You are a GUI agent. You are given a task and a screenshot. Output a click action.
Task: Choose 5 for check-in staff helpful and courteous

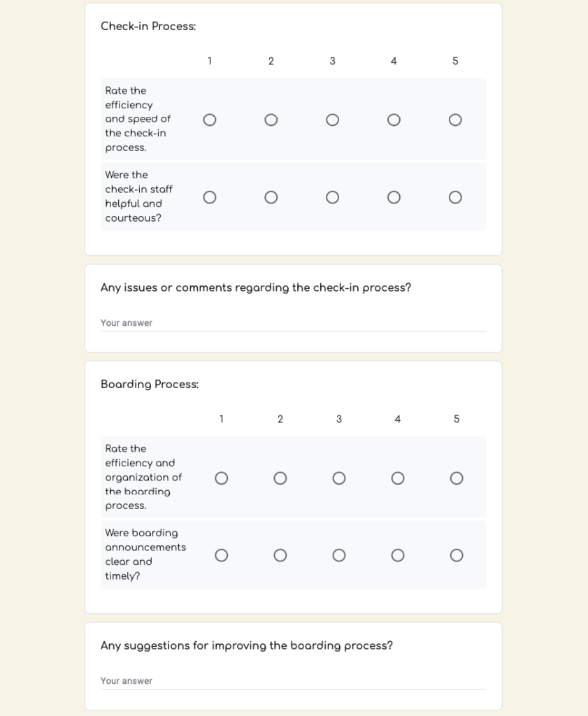(x=455, y=197)
